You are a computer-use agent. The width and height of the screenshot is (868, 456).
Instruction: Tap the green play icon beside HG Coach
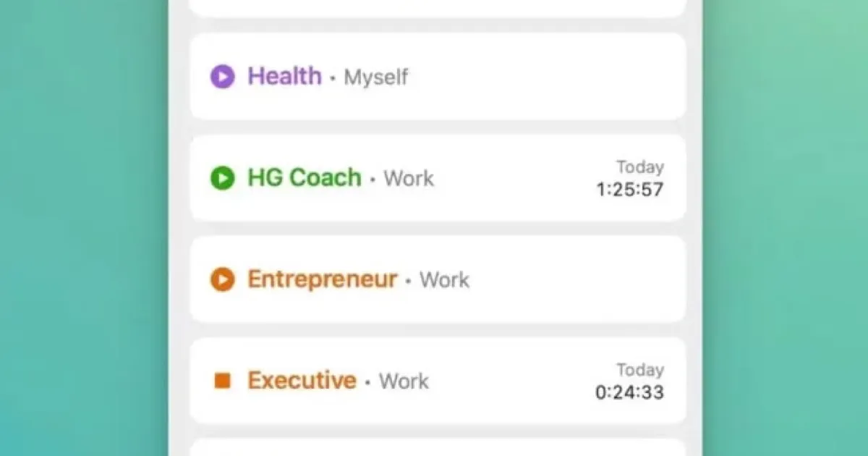224,177
